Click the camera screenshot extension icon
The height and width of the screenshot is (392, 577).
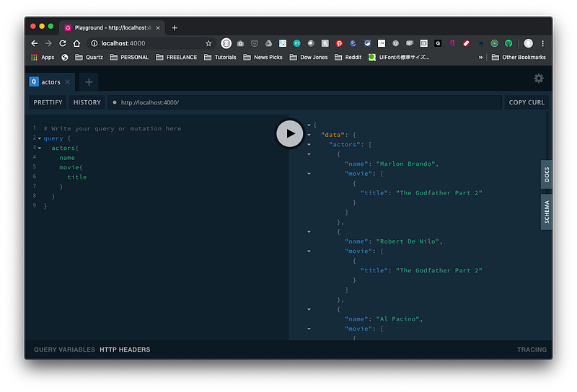(x=240, y=43)
